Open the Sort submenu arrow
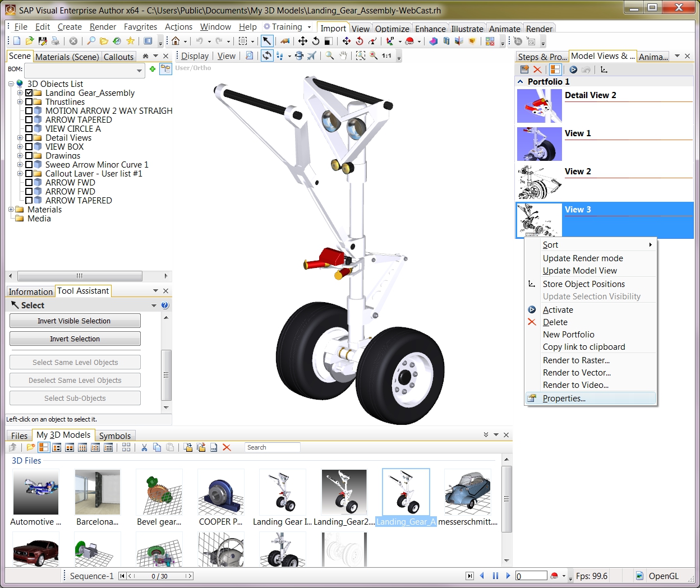 coord(651,245)
